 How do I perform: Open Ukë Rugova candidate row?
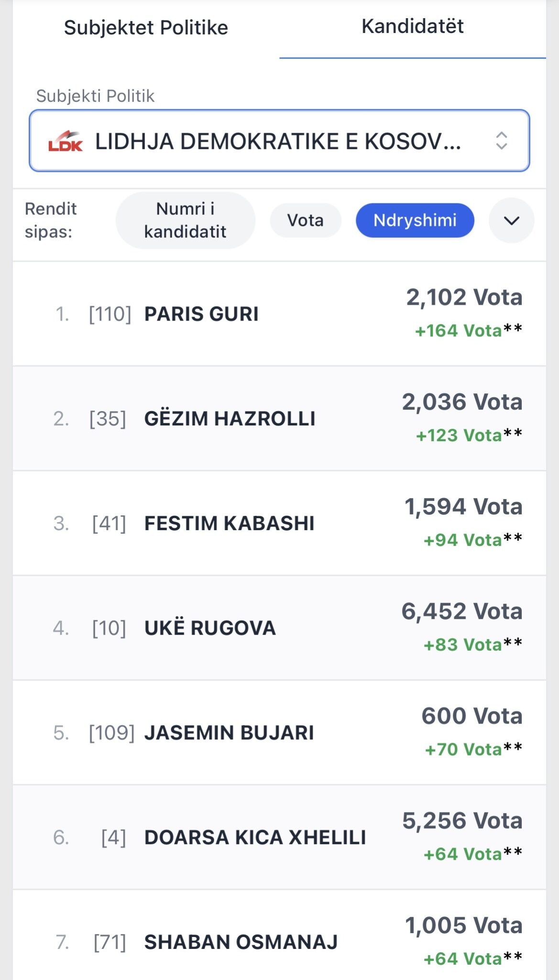pos(210,628)
